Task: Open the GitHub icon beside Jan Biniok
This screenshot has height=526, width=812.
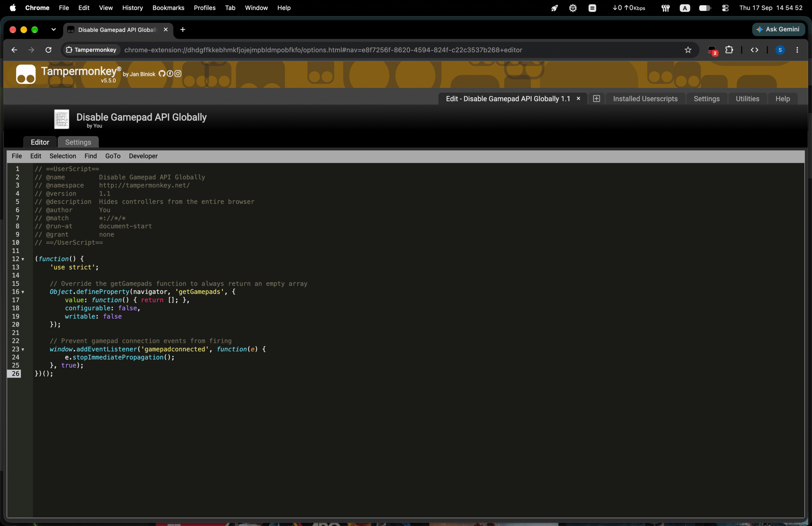Action: click(162, 73)
